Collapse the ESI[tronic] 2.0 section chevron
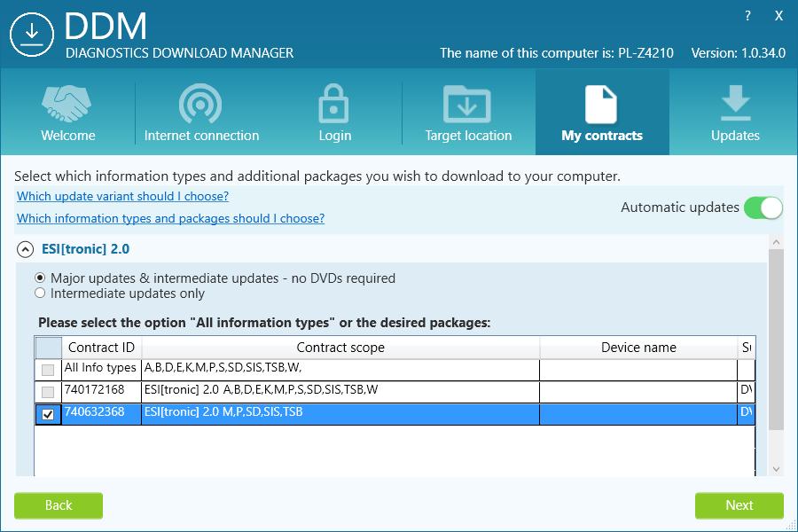 click(x=26, y=249)
